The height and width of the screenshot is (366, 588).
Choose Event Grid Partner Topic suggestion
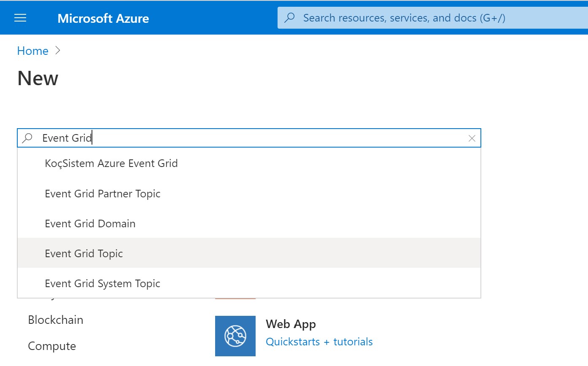102,194
